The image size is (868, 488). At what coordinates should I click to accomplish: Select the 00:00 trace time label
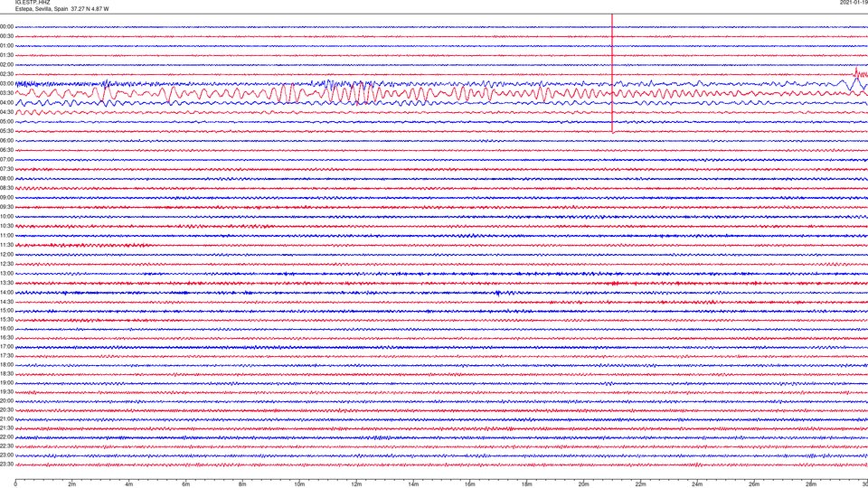6,26
